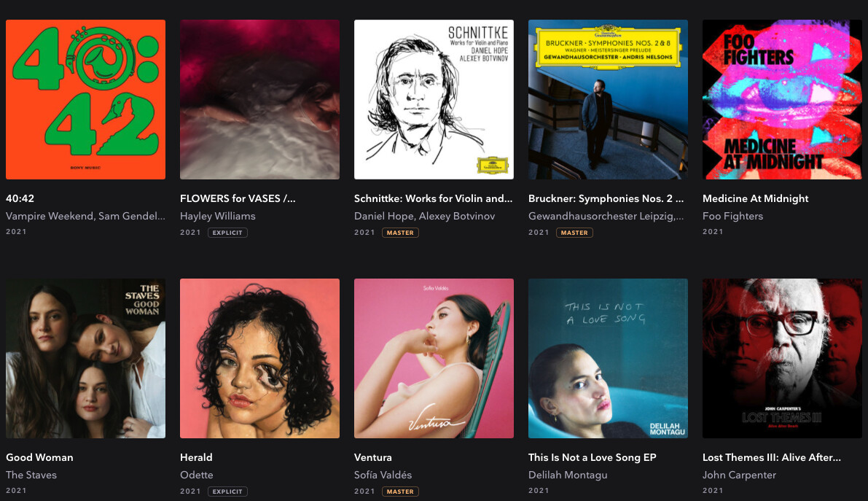This screenshot has width=868, height=501.
Task: Visit John Carpenter artist page
Action: click(739, 475)
